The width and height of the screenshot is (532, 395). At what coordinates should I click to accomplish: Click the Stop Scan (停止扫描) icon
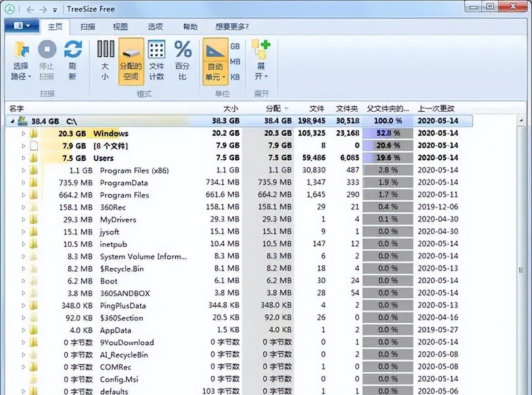click(x=47, y=49)
